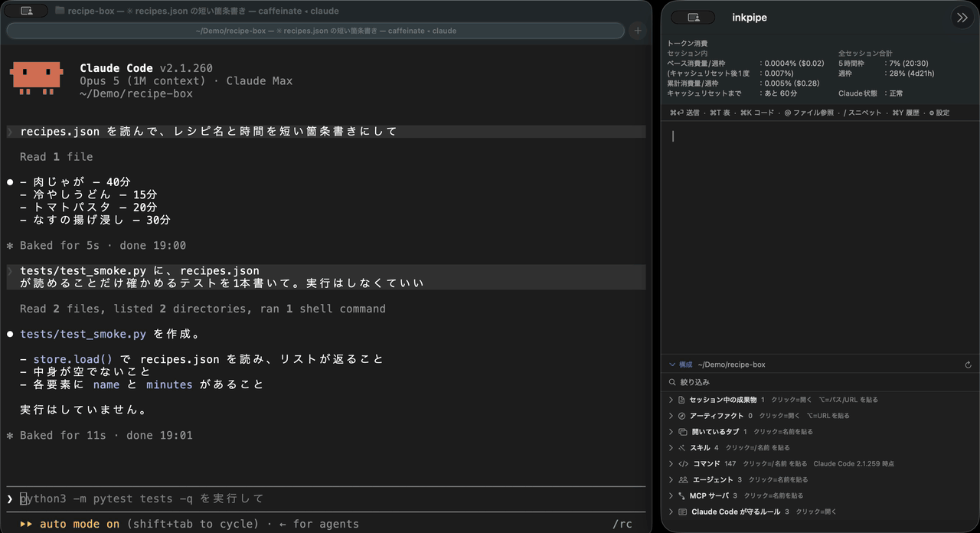980x533 pixels.
Task: Click the ⌘Y 履歴 history shortcut
Action: coord(906,113)
